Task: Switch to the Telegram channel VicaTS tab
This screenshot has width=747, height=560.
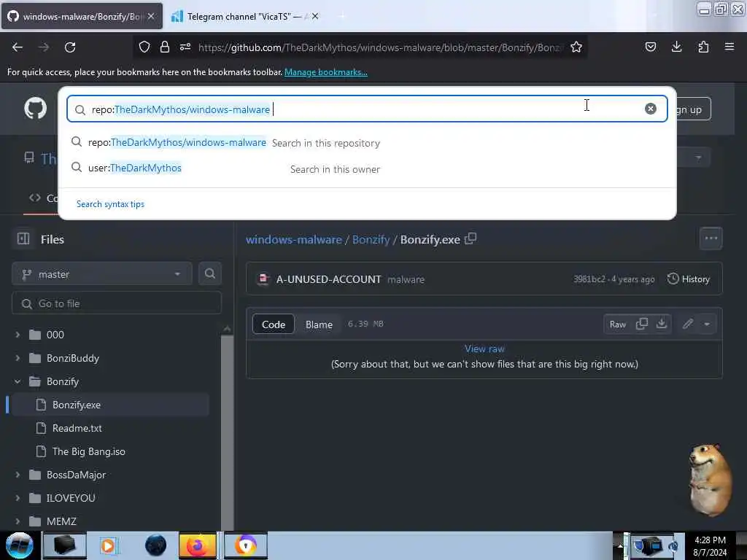Action: (x=244, y=16)
